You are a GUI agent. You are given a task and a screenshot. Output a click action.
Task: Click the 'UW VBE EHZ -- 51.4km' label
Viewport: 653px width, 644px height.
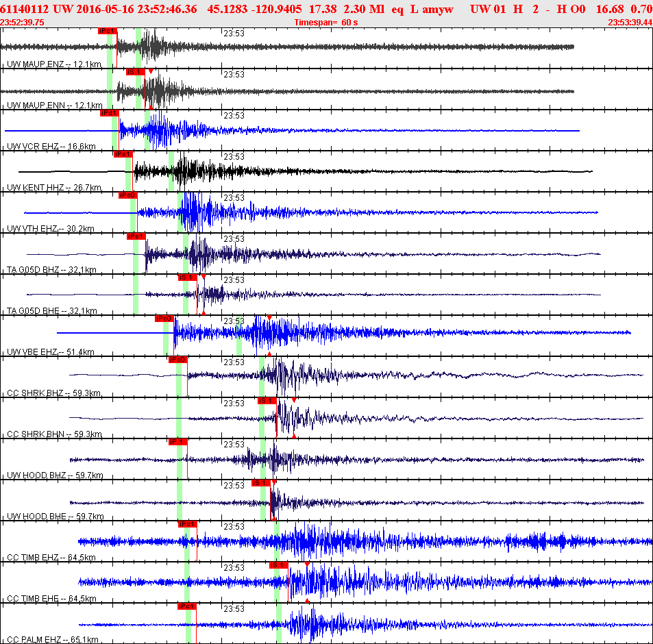click(x=51, y=352)
